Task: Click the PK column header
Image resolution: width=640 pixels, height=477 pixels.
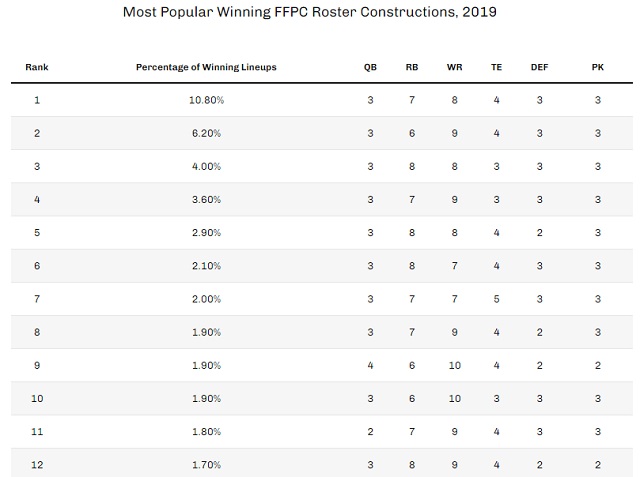Action: point(598,67)
